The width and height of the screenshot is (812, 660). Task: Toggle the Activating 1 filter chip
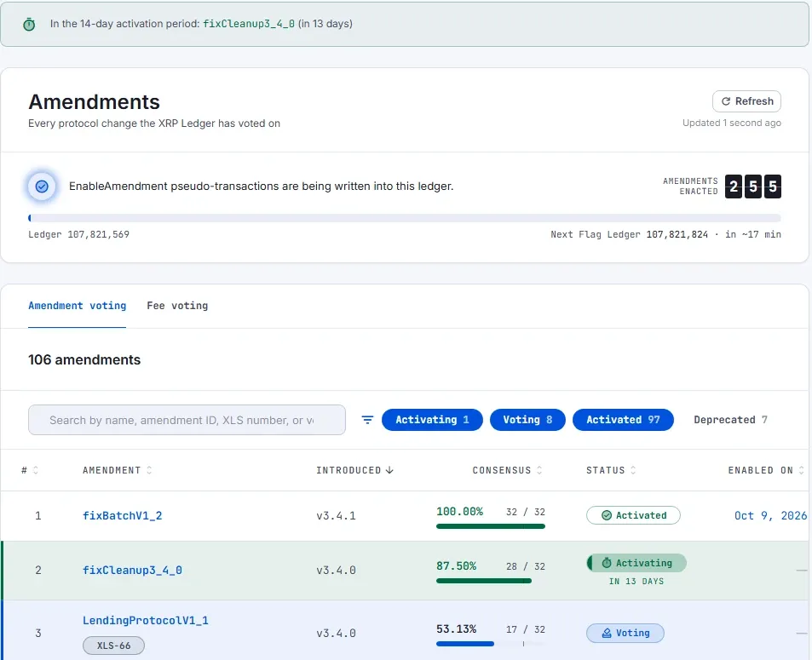(432, 420)
